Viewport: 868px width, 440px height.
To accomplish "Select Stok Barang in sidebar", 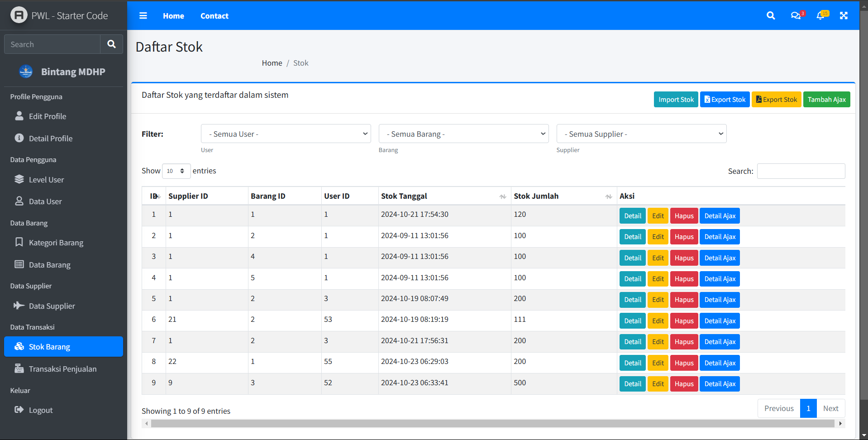I will pyautogui.click(x=63, y=347).
